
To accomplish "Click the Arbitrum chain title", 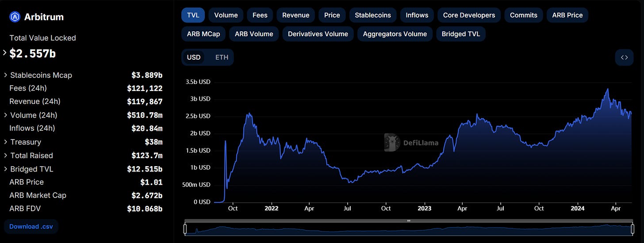I will coord(44,17).
